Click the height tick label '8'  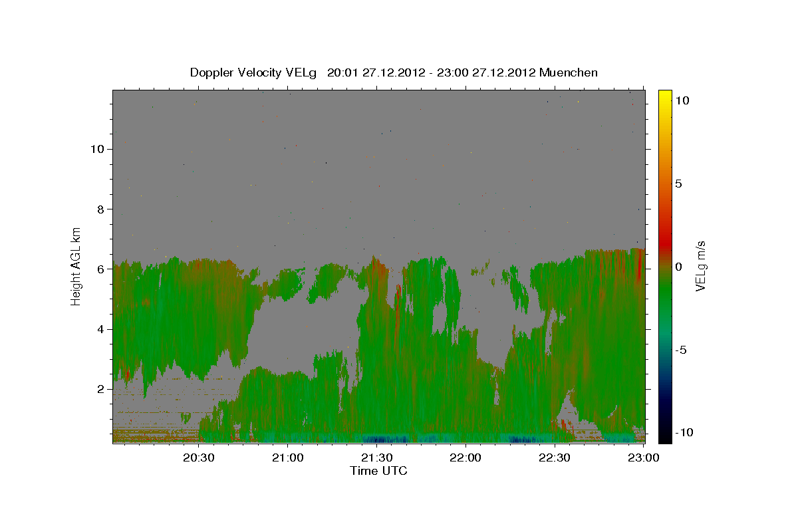tap(102, 209)
